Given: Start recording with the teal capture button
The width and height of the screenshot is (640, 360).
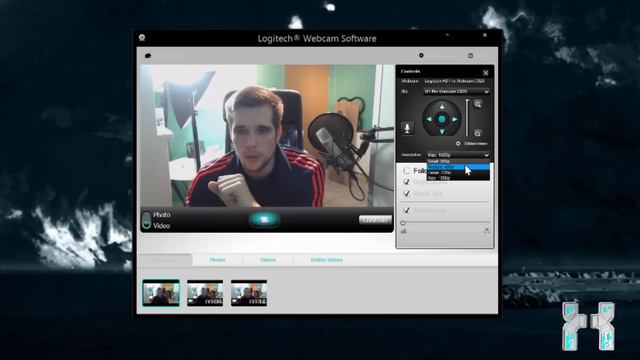Looking at the screenshot, I should click(x=264, y=220).
